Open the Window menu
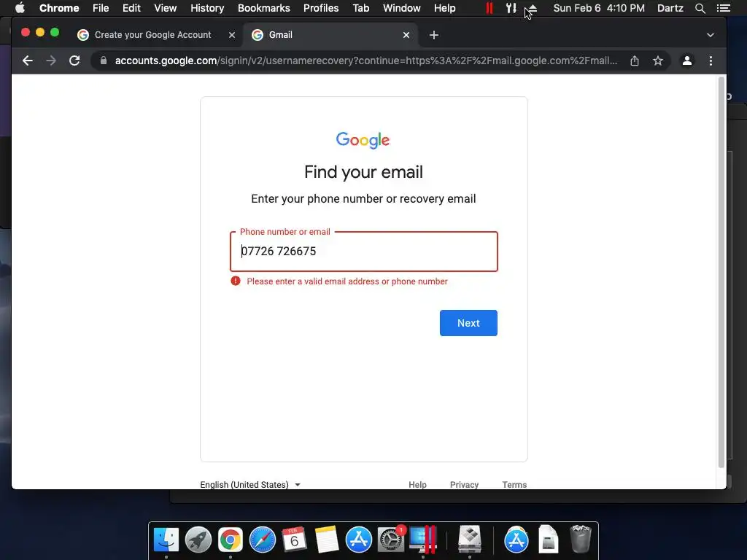 click(x=402, y=8)
